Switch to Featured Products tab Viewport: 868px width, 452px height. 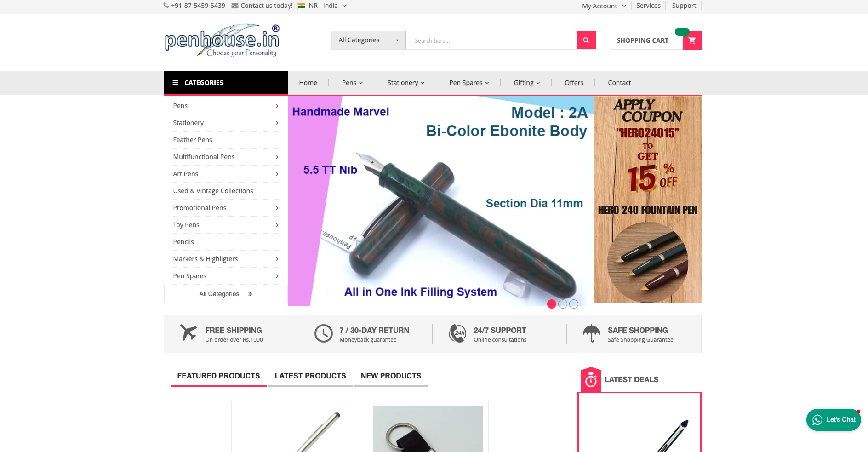click(218, 376)
